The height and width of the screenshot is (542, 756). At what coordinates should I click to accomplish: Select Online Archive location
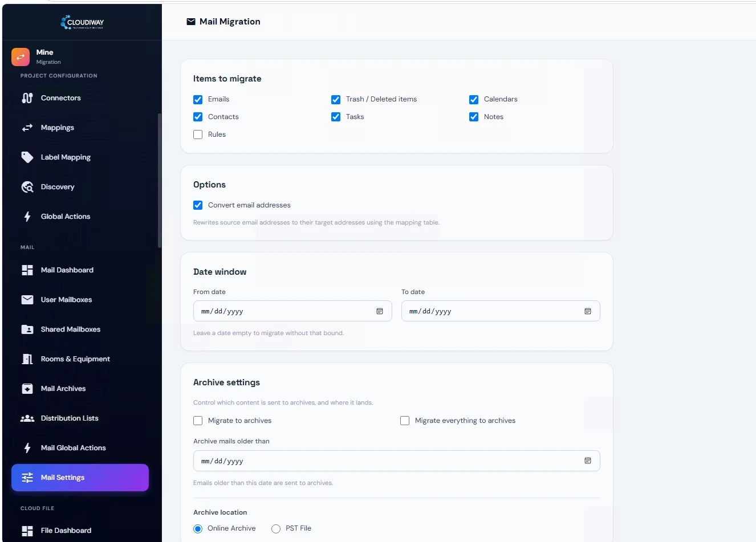coord(198,529)
